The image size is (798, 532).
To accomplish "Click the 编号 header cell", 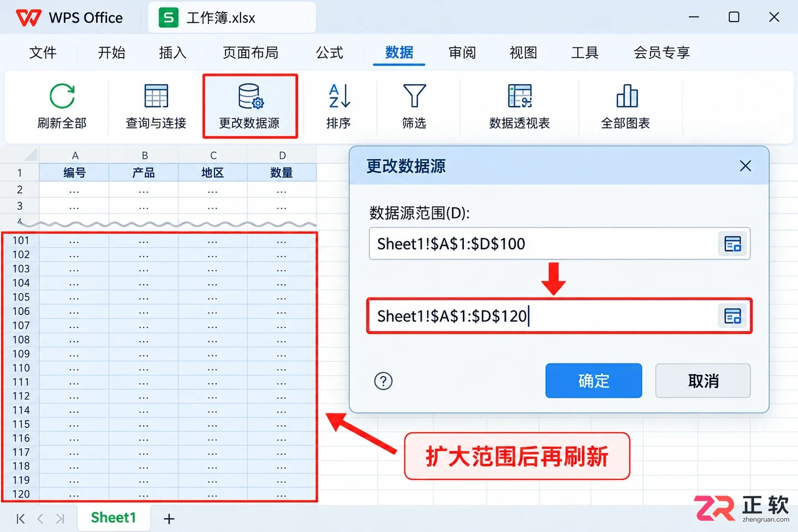I will coord(75,173).
